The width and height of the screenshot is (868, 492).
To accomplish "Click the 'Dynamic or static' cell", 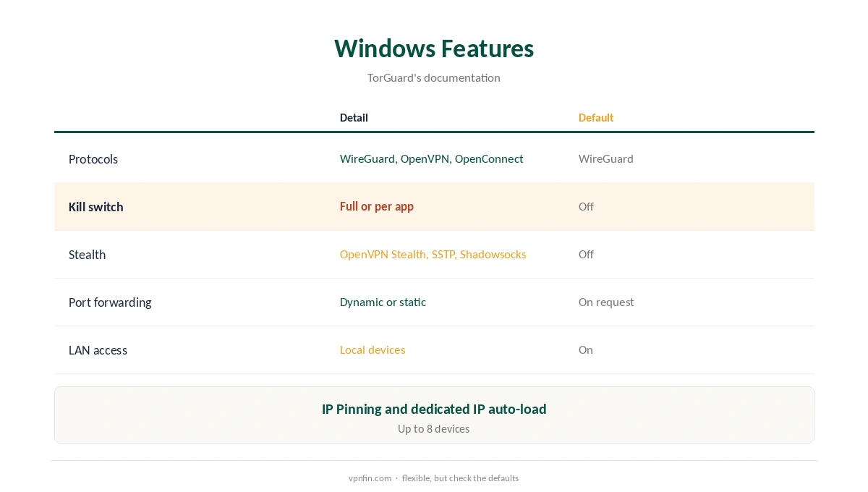I will point(383,302).
